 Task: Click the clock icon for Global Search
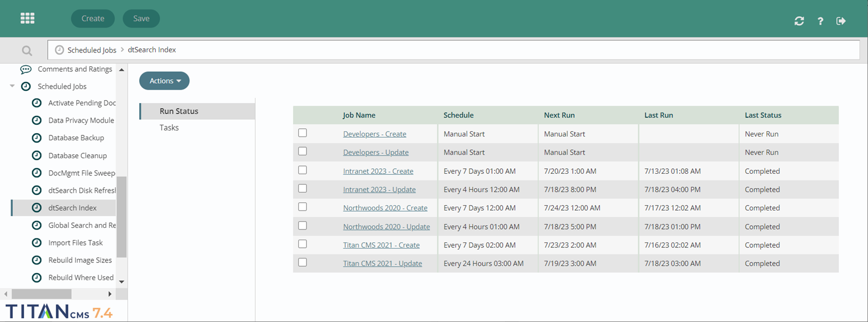pyautogui.click(x=37, y=225)
